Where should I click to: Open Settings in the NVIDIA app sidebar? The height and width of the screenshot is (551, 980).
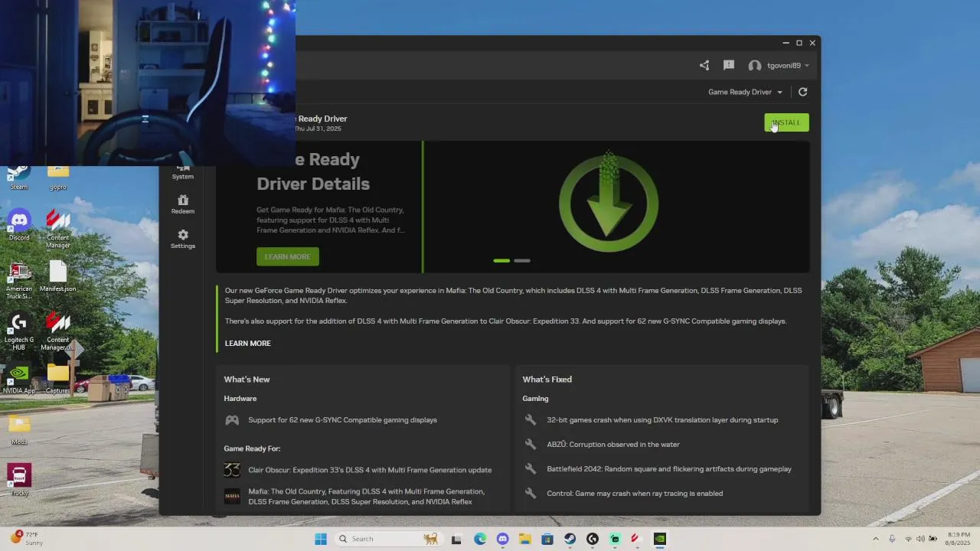click(183, 239)
